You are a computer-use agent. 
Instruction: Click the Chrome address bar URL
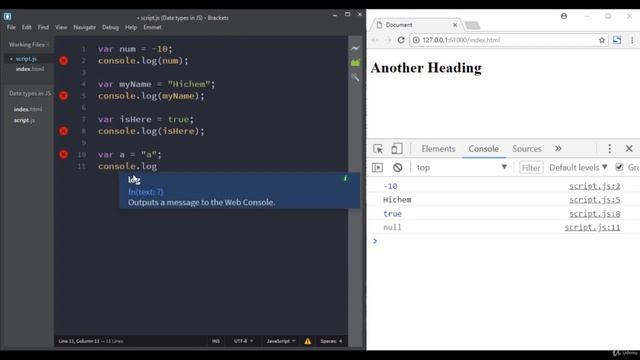pos(461,40)
